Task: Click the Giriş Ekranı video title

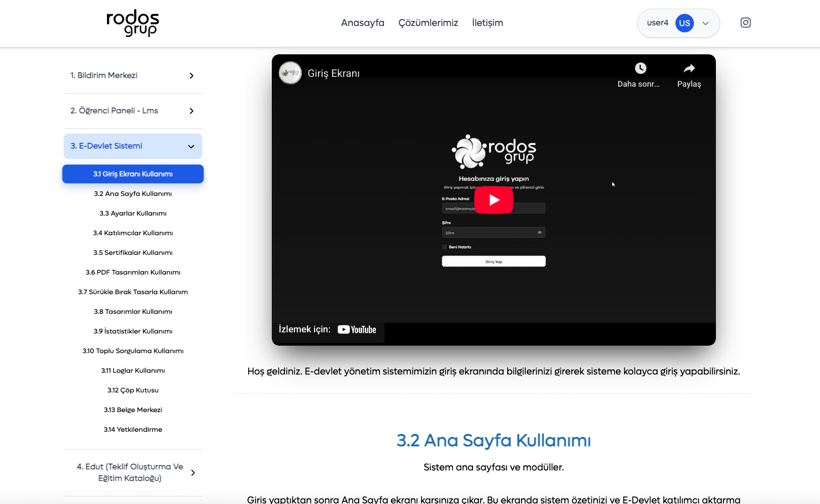Action: click(334, 73)
